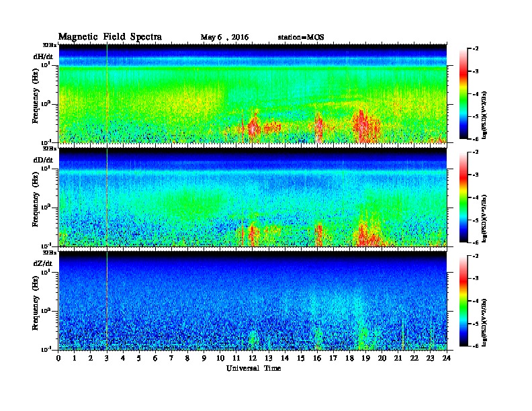Click hour label "14" on the Universal Time axis
Viewport: 532px width, 411px height.
click(x=285, y=358)
